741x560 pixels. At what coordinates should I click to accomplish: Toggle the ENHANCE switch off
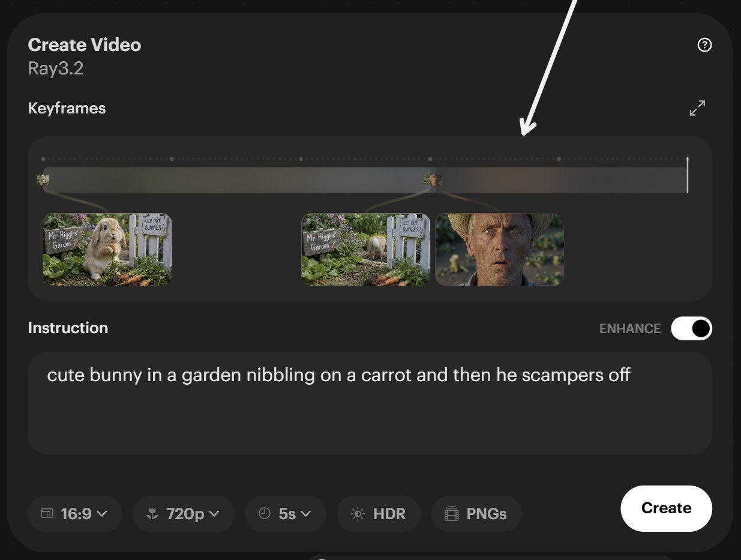691,328
